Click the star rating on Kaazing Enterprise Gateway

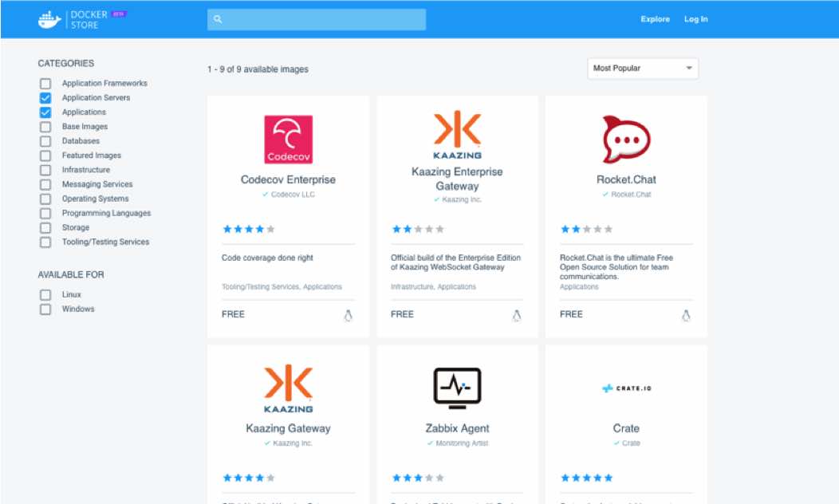pos(418,229)
